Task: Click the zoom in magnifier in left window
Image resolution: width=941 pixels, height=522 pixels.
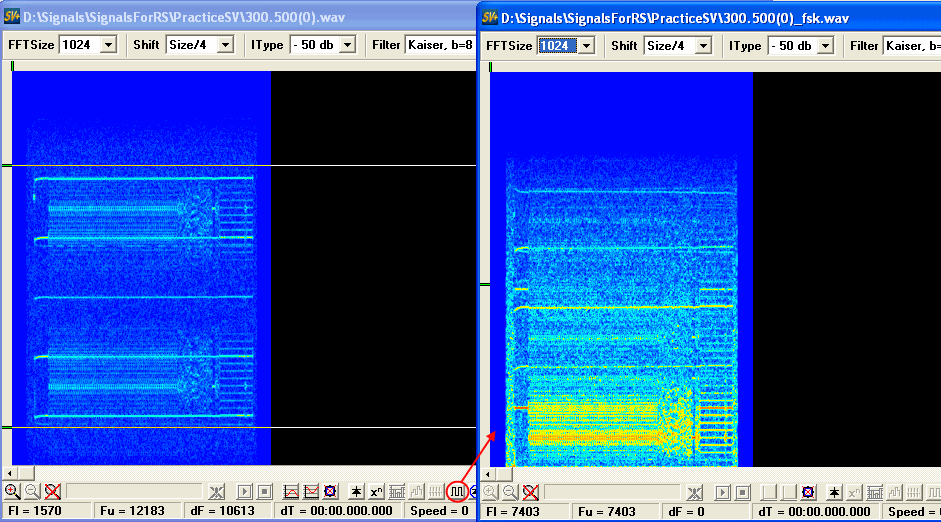Action: point(12,491)
